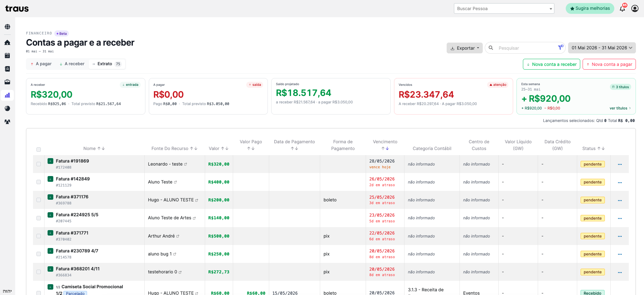Check the Fatura #371176 row checkbox
This screenshot has width=644, height=295.
click(38, 200)
